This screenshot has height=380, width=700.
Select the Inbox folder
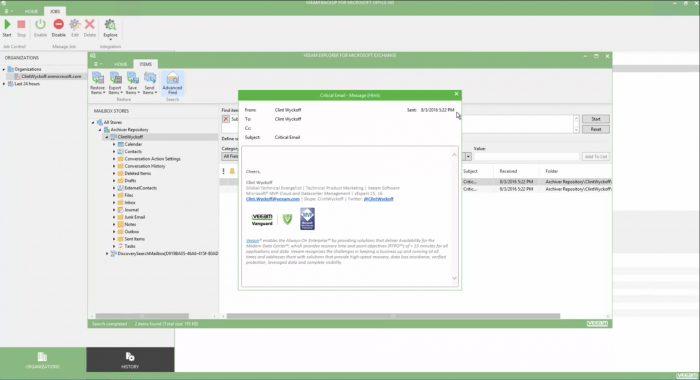click(x=130, y=202)
